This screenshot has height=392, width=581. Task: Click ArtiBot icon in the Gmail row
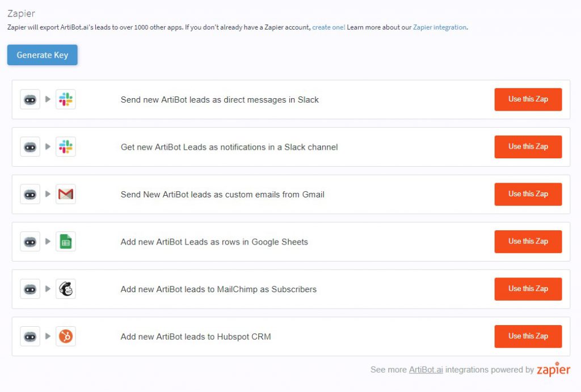click(x=30, y=194)
